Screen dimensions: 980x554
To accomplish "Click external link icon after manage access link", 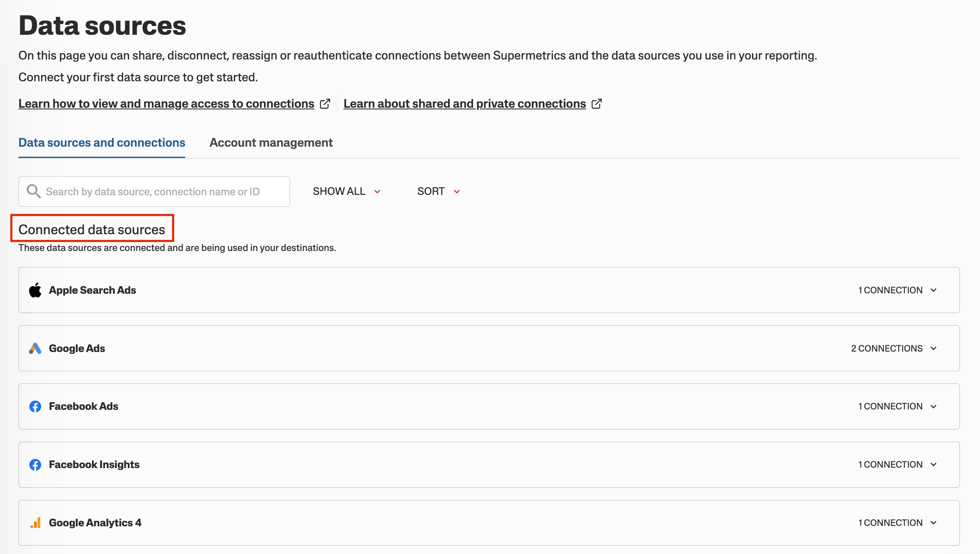I will click(x=325, y=104).
